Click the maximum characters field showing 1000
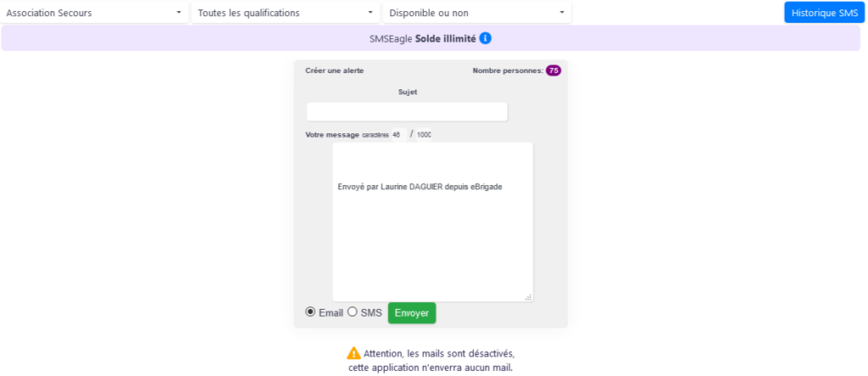868x376 pixels. point(424,135)
